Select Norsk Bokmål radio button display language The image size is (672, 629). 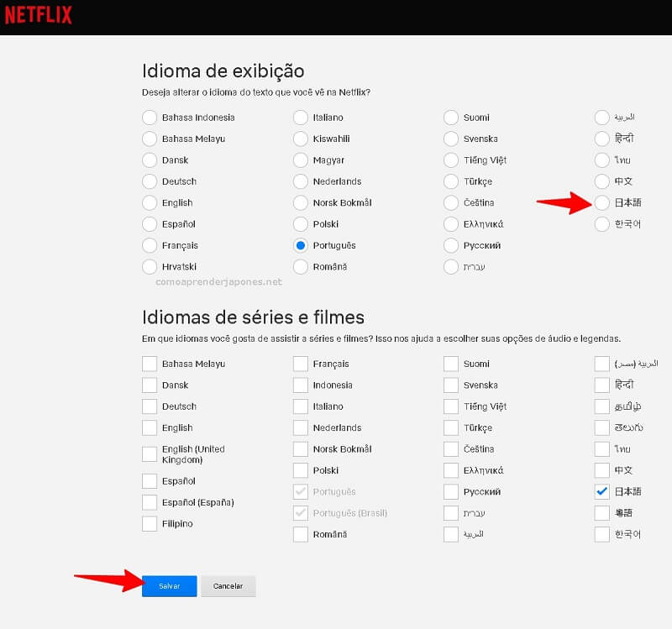(x=301, y=202)
